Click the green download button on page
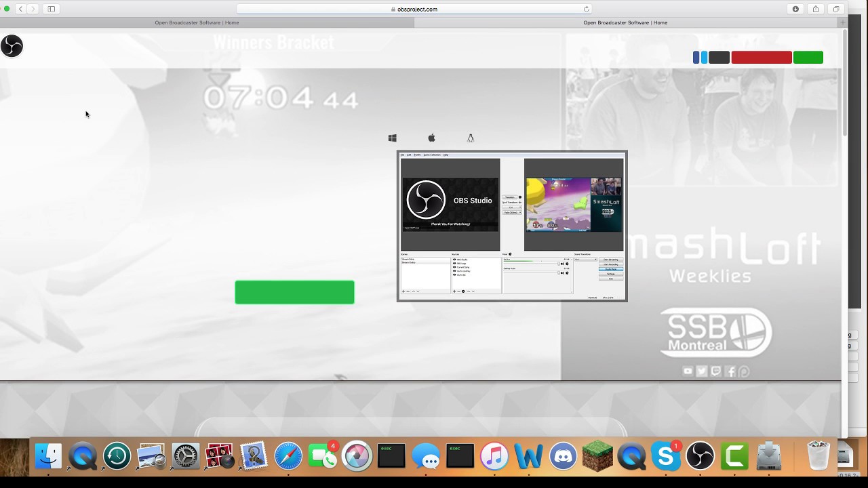The image size is (868, 488). (294, 292)
